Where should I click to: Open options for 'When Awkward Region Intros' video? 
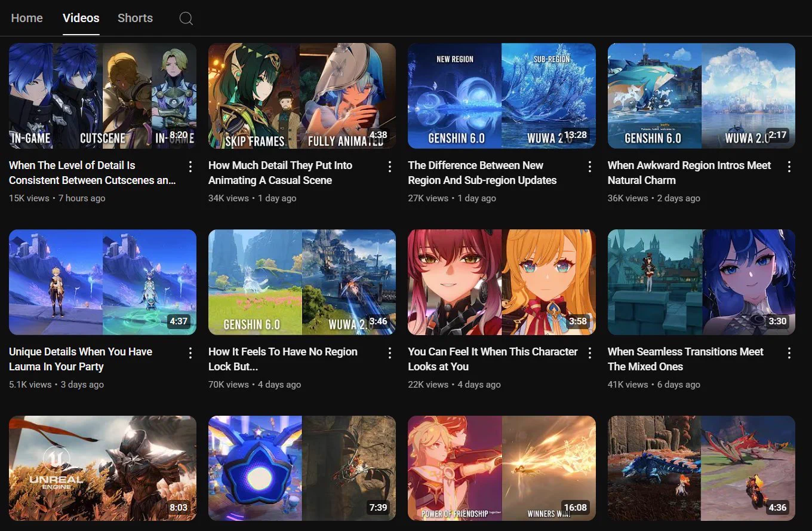tap(789, 166)
